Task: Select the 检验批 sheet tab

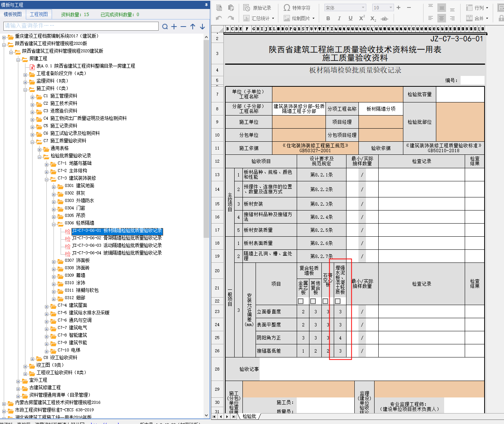Action: 249,416
